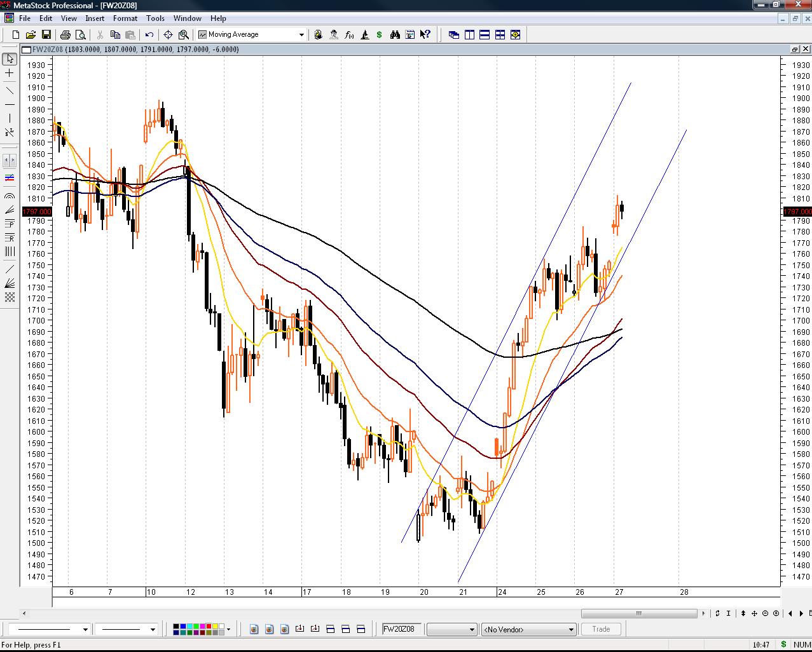Click the FW20Z08 symbol input field
The height and width of the screenshot is (652, 812).
402,629
